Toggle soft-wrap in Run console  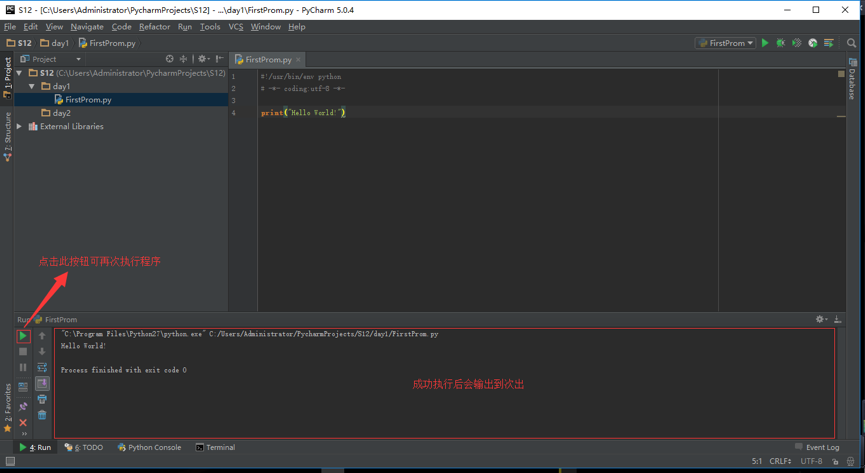[x=42, y=368]
